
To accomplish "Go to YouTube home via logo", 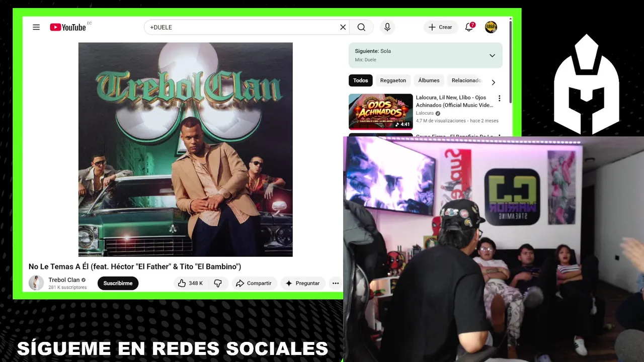I will [68, 27].
